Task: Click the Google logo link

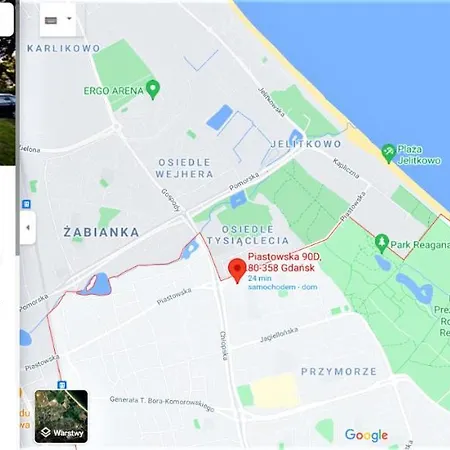Action: click(366, 435)
